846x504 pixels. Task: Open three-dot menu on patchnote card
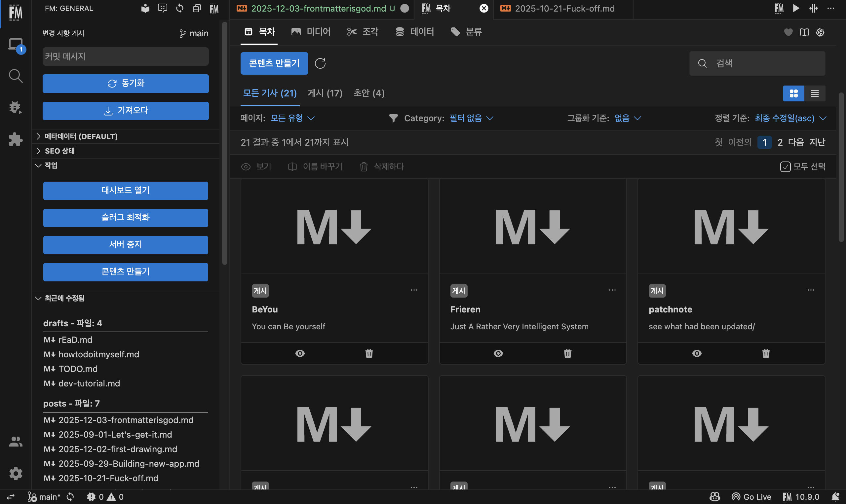[811, 290]
